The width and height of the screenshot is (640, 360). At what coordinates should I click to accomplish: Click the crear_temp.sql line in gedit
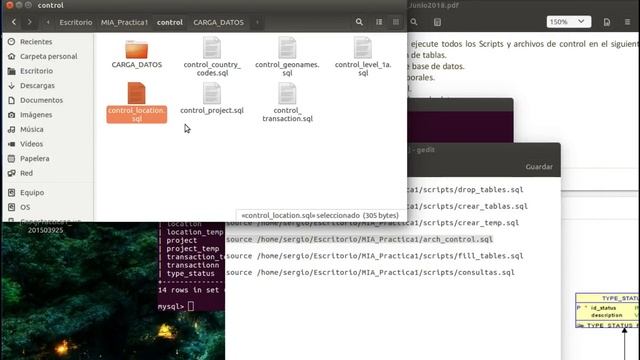coord(372,223)
